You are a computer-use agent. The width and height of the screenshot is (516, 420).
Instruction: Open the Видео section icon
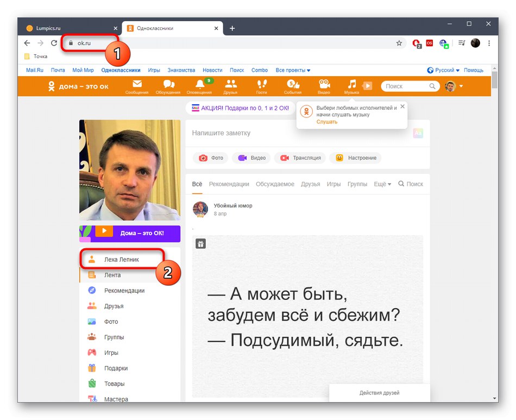tap(324, 86)
